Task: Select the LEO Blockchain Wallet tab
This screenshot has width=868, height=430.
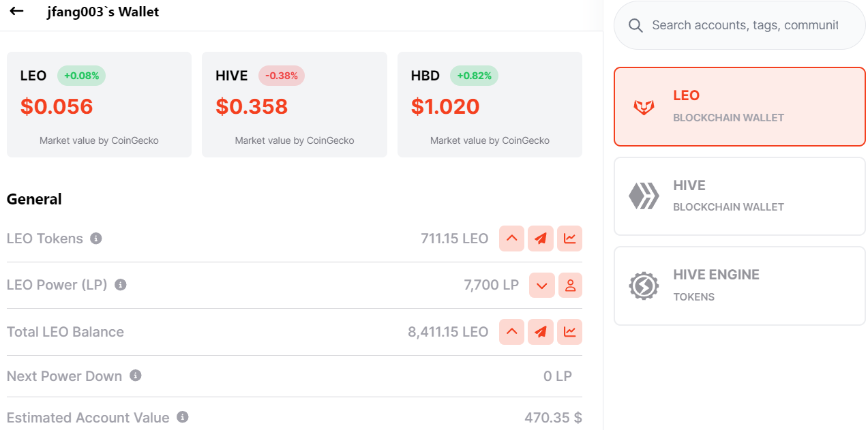Action: [x=740, y=106]
